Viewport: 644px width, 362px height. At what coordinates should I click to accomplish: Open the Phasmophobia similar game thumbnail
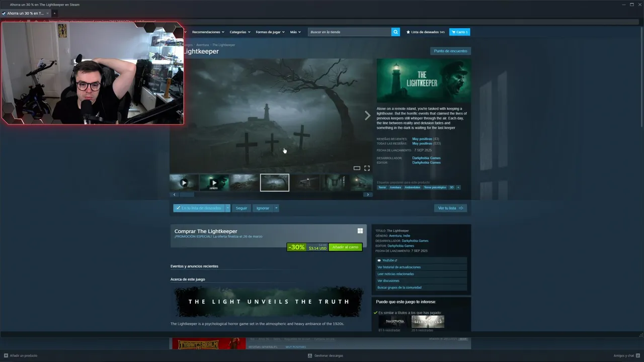(394, 321)
